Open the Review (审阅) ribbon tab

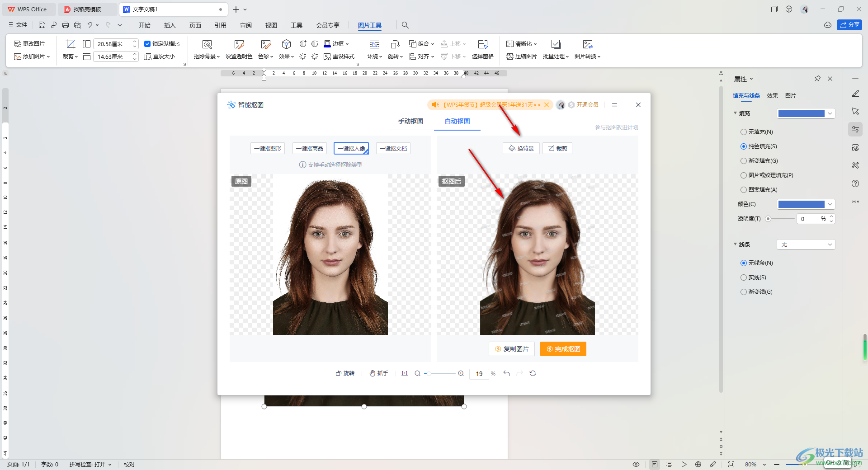point(246,25)
